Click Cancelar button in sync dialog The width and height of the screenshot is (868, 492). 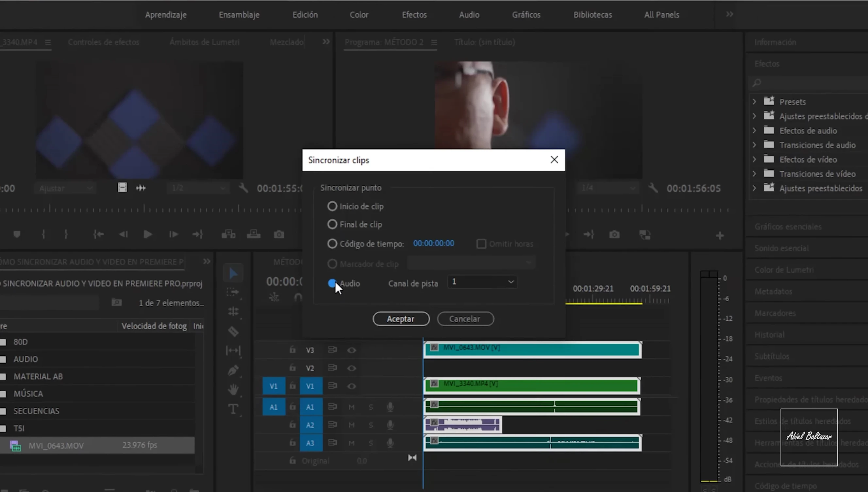(x=465, y=319)
